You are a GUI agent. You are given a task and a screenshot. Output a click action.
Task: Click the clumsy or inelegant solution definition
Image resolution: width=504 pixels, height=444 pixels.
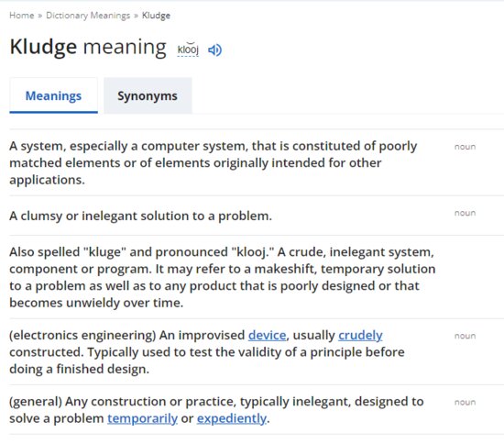(x=140, y=216)
